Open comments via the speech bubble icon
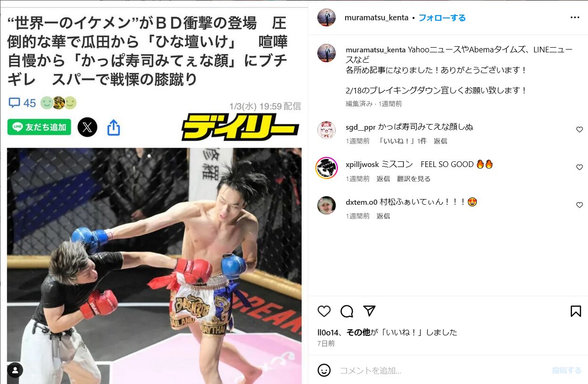The height and width of the screenshot is (384, 588). 347,311
